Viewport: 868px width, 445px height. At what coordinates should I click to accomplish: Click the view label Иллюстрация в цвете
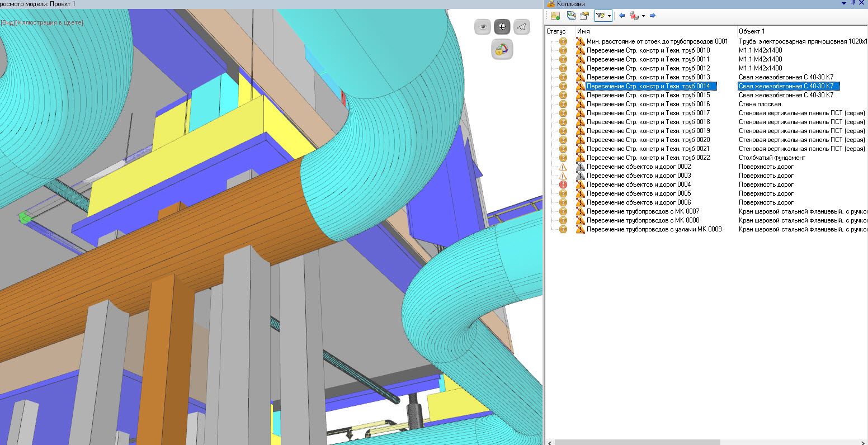[x=50, y=22]
